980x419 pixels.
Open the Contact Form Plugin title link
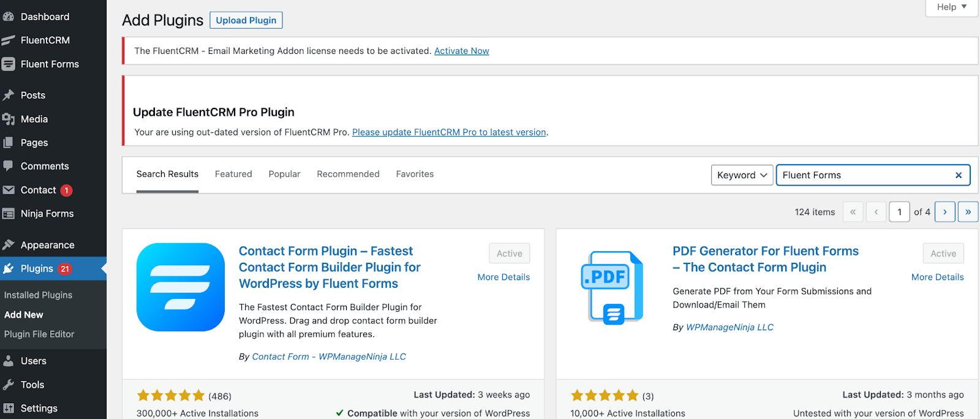(x=330, y=268)
